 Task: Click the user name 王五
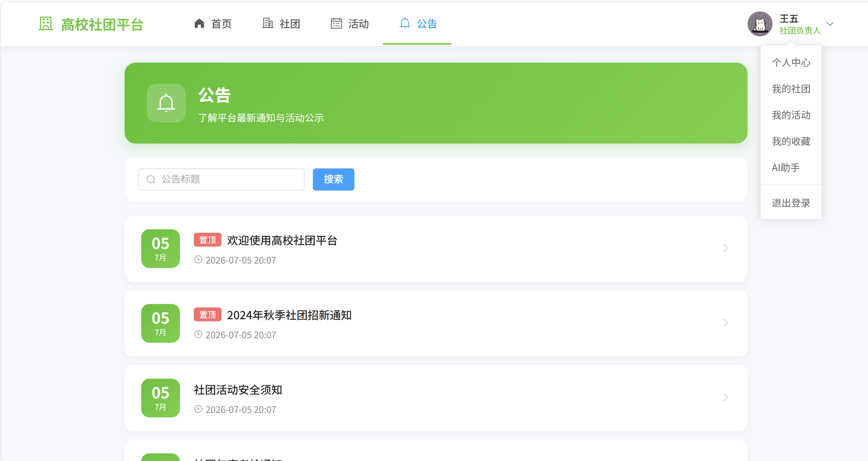click(x=789, y=18)
